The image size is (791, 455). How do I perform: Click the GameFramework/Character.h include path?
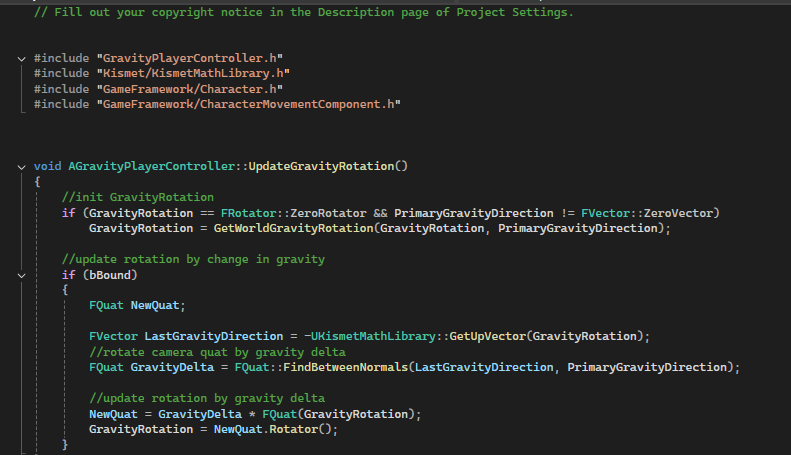190,89
